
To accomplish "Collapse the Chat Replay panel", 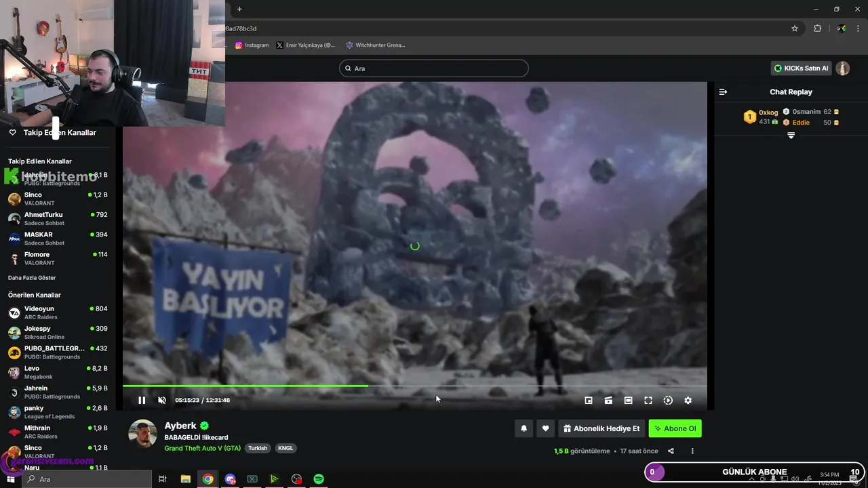I will pos(723,91).
